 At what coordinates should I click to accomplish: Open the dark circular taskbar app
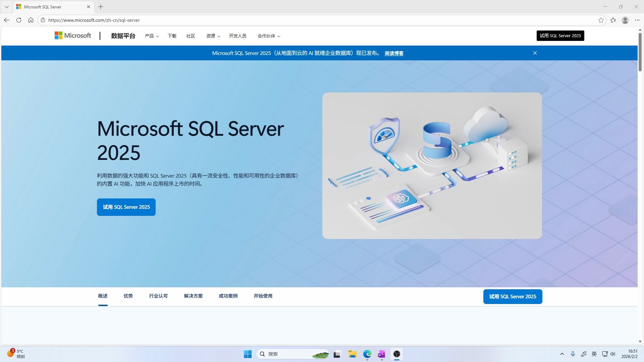397,354
